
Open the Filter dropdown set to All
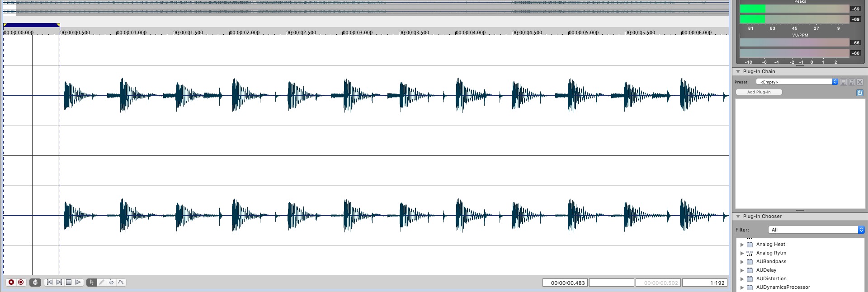[x=816, y=230]
